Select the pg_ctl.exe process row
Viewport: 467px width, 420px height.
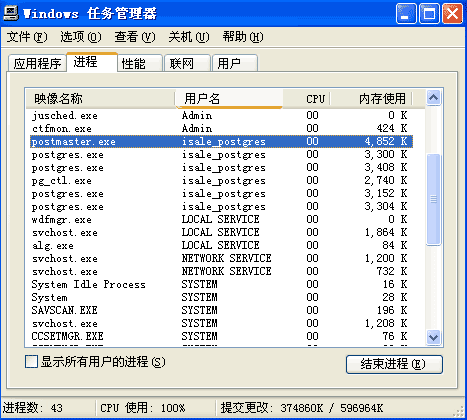pos(221,180)
